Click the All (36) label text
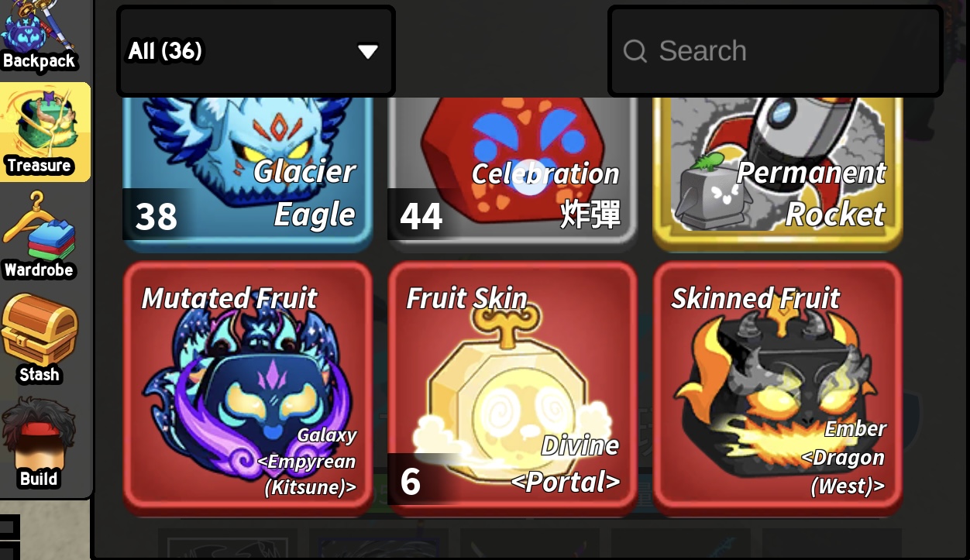 pos(165,51)
